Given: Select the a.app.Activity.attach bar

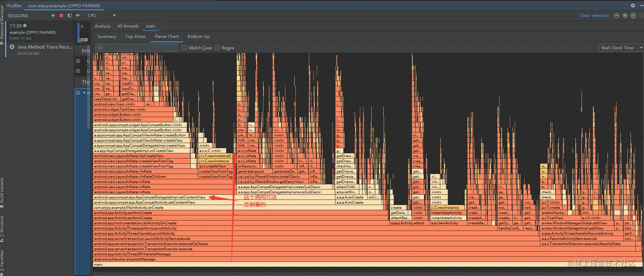Looking at the screenshot, I should click(x=409, y=223).
